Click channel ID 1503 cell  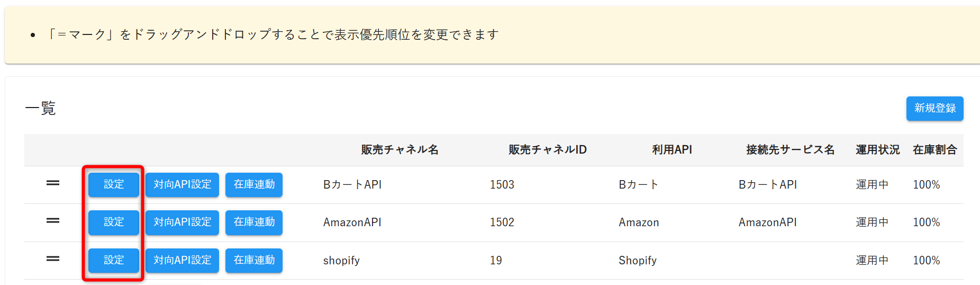[502, 185]
